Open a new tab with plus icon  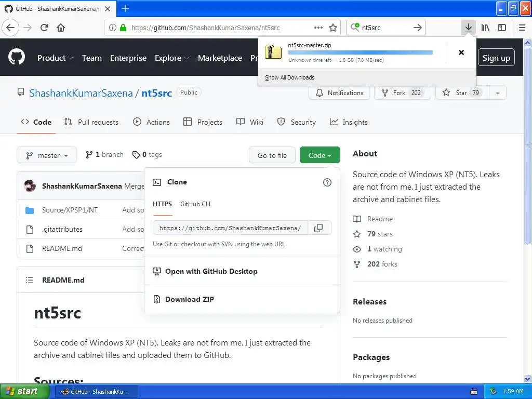(x=125, y=8)
